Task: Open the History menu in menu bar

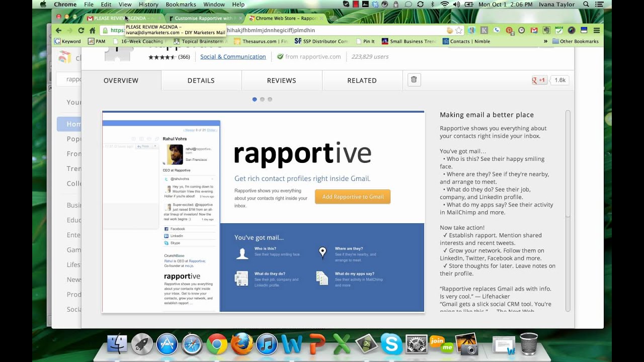Action: point(148,5)
